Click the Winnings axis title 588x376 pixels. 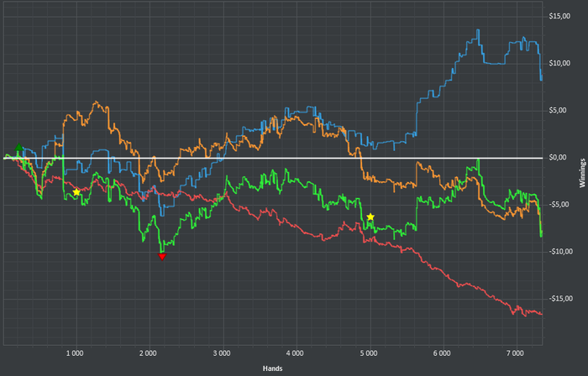tap(582, 173)
